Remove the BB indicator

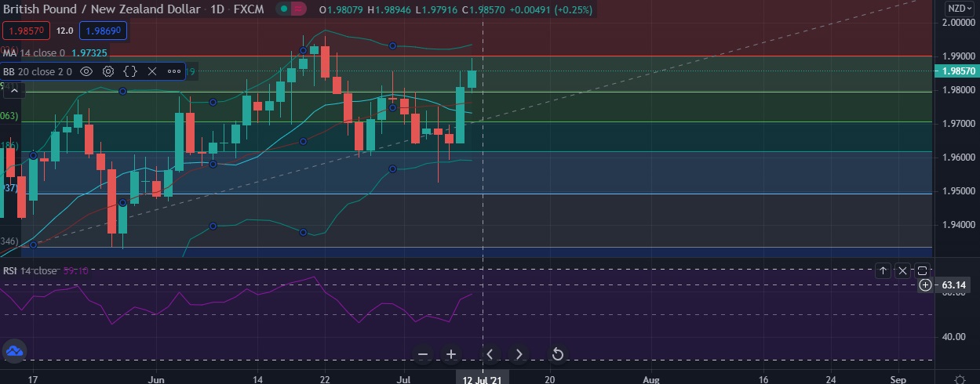tap(152, 71)
